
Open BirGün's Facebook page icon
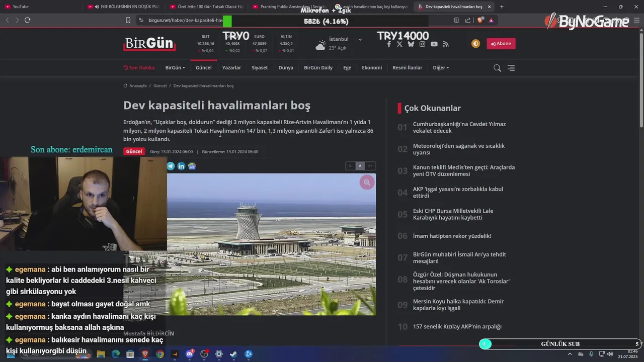pyautogui.click(x=388, y=44)
